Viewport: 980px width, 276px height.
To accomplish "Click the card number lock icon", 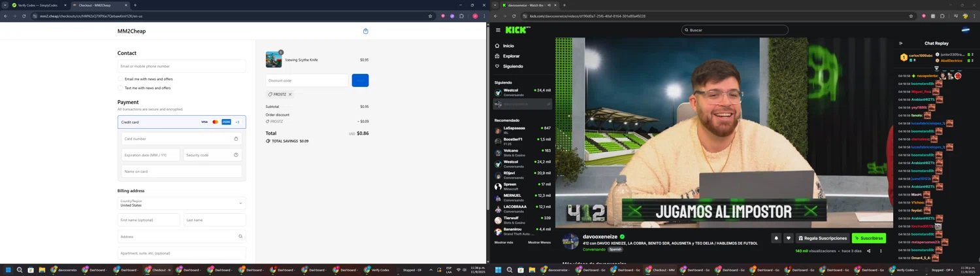I will pos(236,139).
